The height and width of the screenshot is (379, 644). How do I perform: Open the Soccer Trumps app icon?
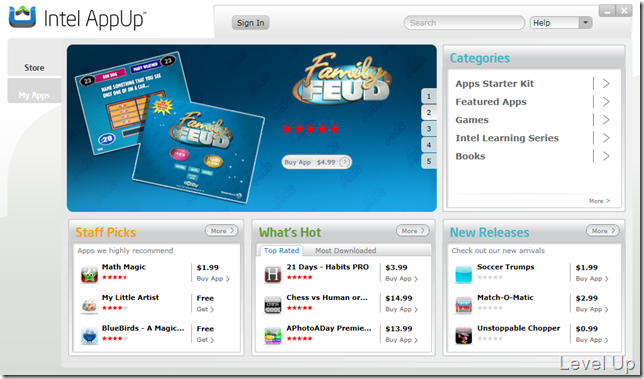[x=464, y=274]
